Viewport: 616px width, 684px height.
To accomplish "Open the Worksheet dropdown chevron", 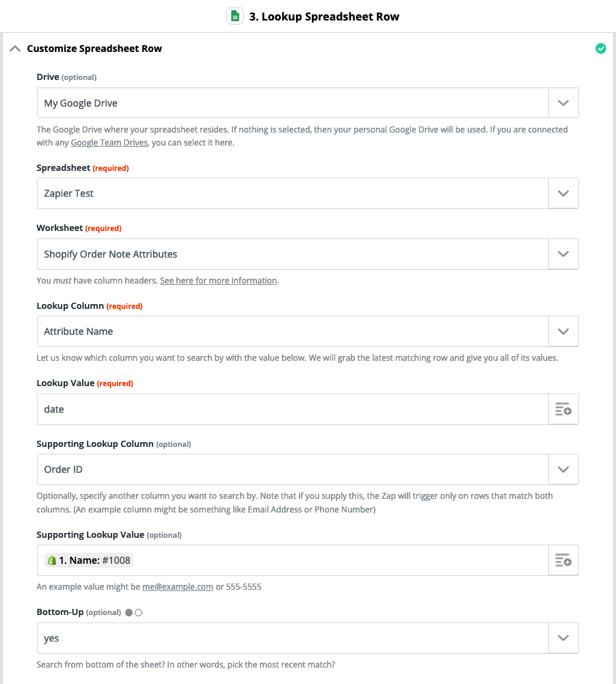I will (x=563, y=254).
